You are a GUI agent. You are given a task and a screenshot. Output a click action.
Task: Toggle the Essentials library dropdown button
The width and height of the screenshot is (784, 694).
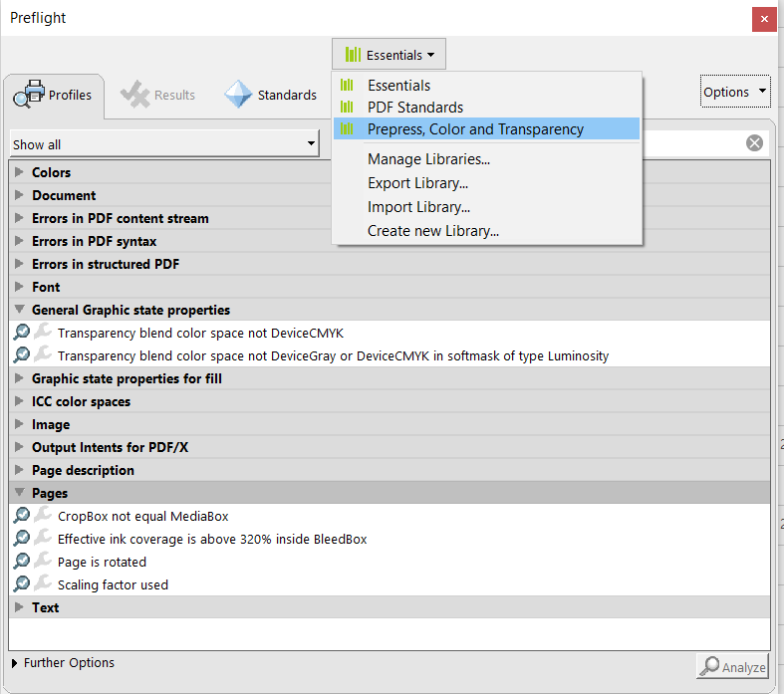[x=389, y=55]
